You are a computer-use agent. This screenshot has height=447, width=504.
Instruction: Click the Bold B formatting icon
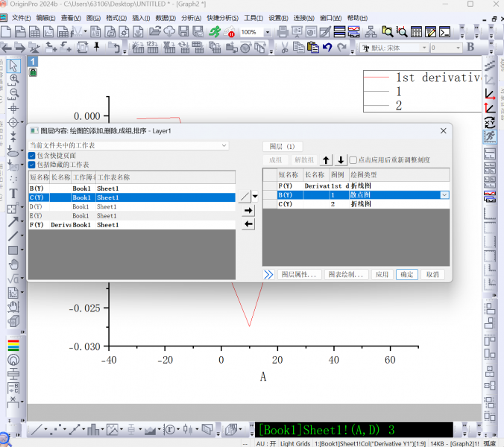point(470,47)
